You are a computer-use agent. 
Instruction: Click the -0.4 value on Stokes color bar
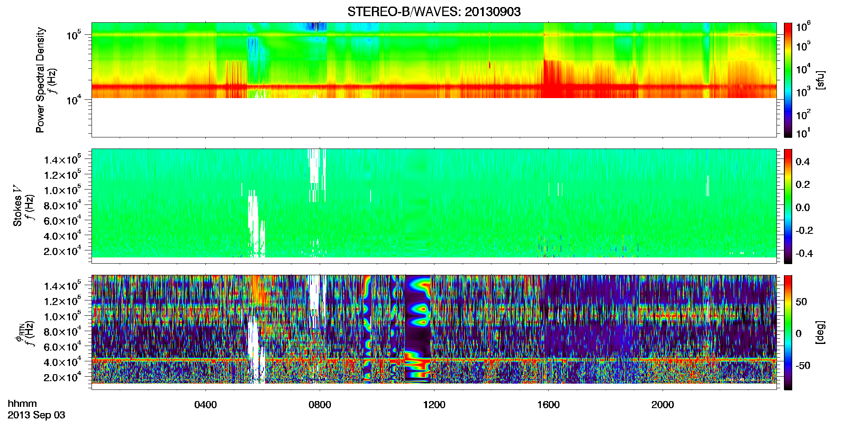coord(804,253)
